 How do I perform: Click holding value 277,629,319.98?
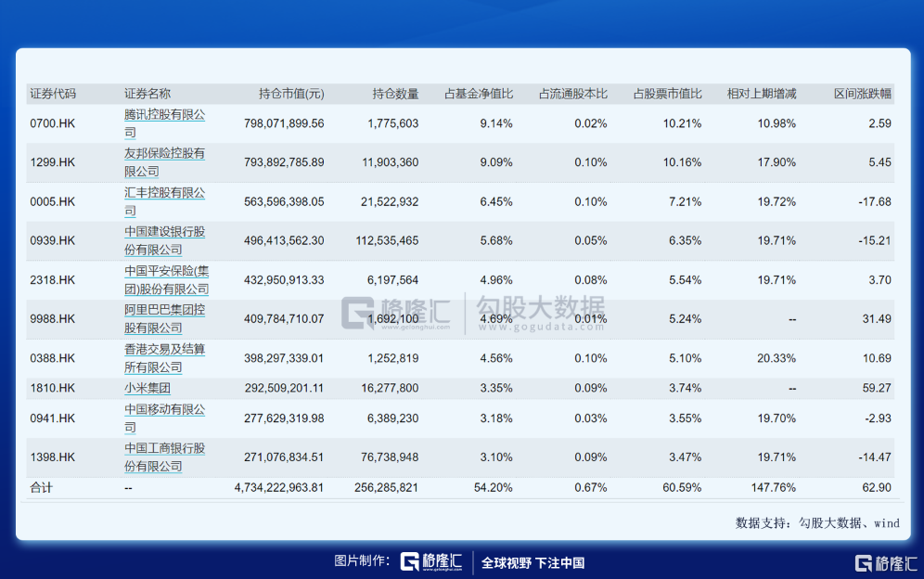(284, 418)
